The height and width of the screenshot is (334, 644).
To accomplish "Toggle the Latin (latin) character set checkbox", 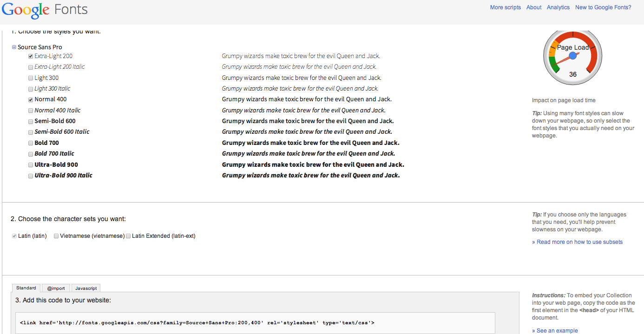I will 14,236.
